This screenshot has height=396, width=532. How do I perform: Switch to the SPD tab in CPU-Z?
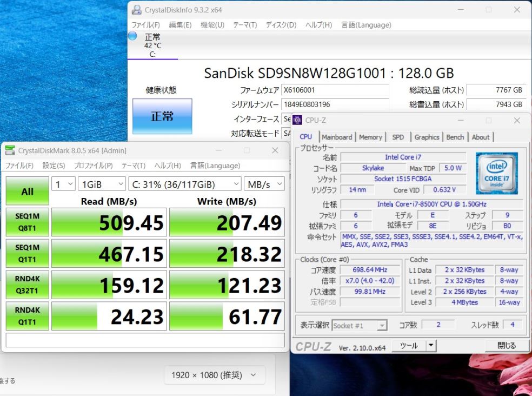[398, 137]
